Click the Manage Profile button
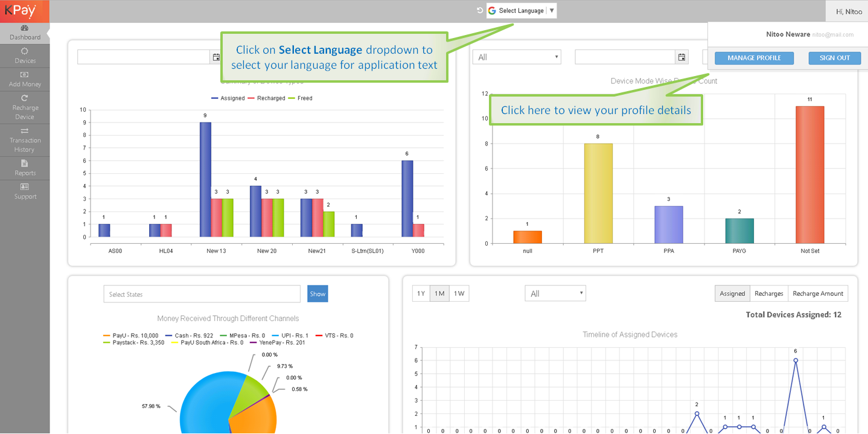Image resolution: width=868 pixels, height=434 pixels. 753,58
